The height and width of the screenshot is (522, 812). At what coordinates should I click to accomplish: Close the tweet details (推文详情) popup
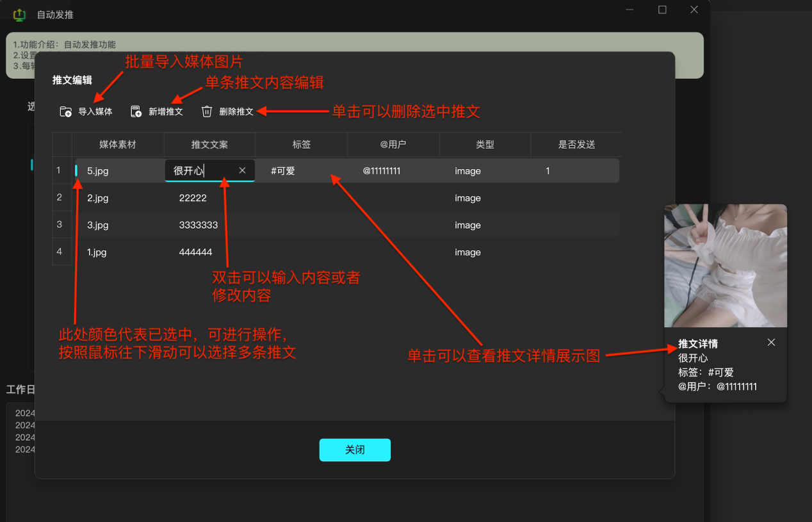(771, 343)
